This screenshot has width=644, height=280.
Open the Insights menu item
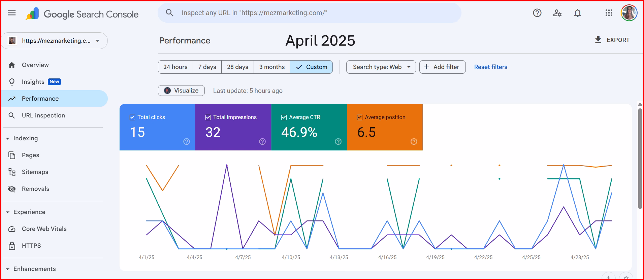coord(55,82)
